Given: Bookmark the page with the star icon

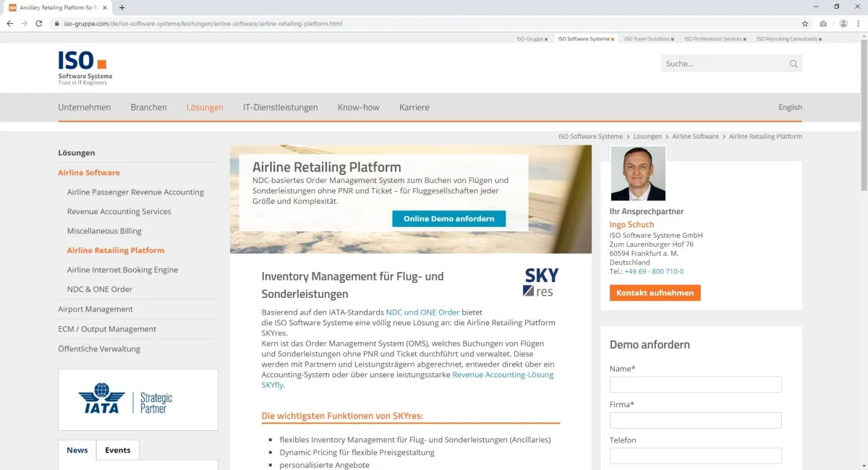Looking at the screenshot, I should pyautogui.click(x=804, y=23).
